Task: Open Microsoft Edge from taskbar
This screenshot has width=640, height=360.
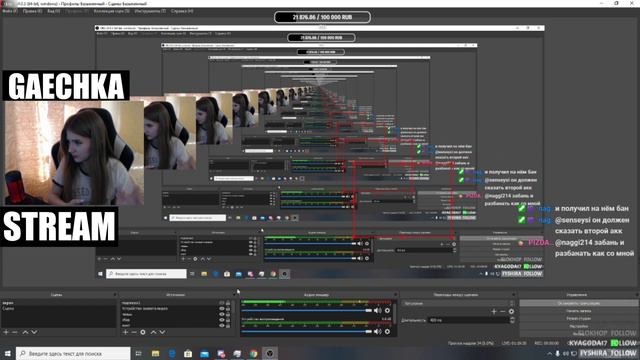Action: pyautogui.click(x=172, y=353)
